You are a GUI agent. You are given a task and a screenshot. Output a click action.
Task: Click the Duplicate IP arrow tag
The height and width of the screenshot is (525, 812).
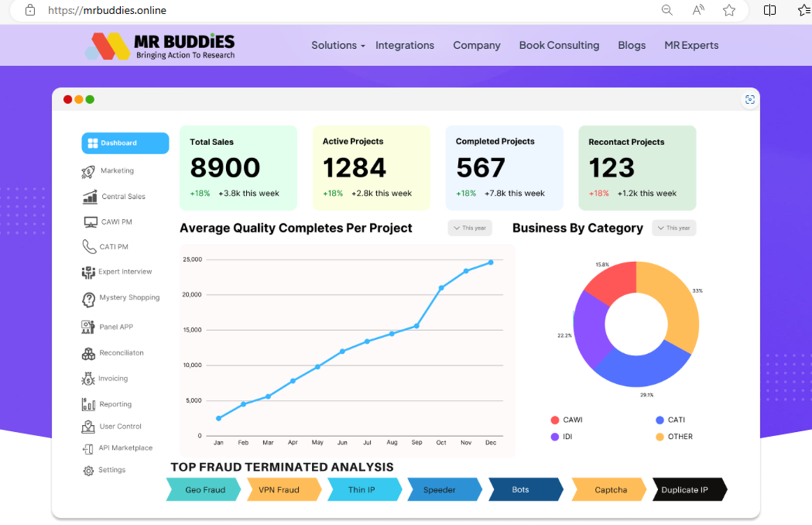690,490
